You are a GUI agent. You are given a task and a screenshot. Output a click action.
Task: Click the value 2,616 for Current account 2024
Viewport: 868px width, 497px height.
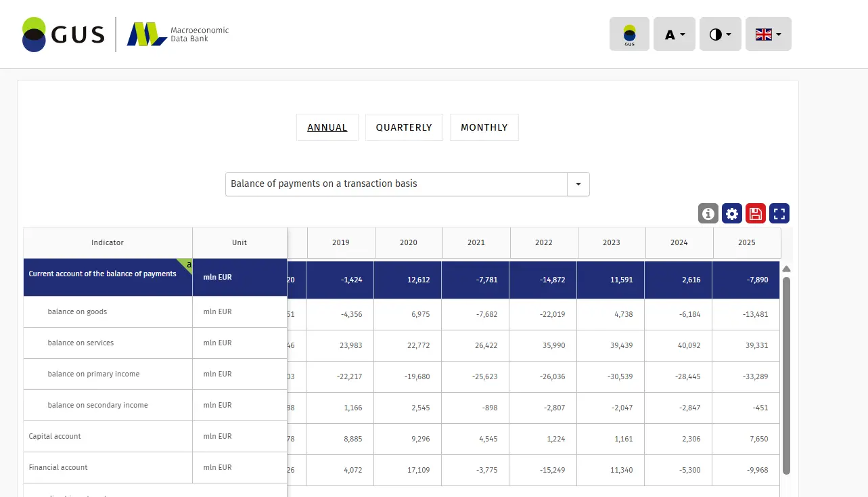691,279
